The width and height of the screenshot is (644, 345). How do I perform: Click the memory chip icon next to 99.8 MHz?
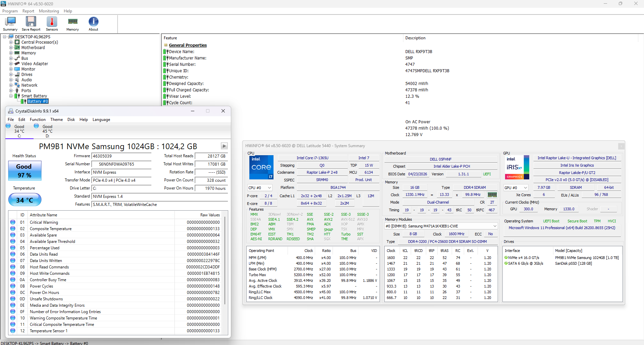point(492,195)
